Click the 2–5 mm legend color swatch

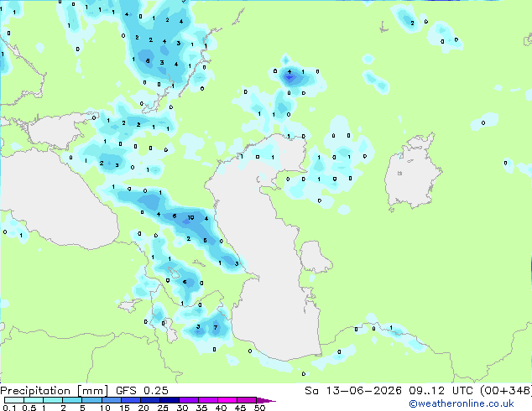[x=72, y=400]
